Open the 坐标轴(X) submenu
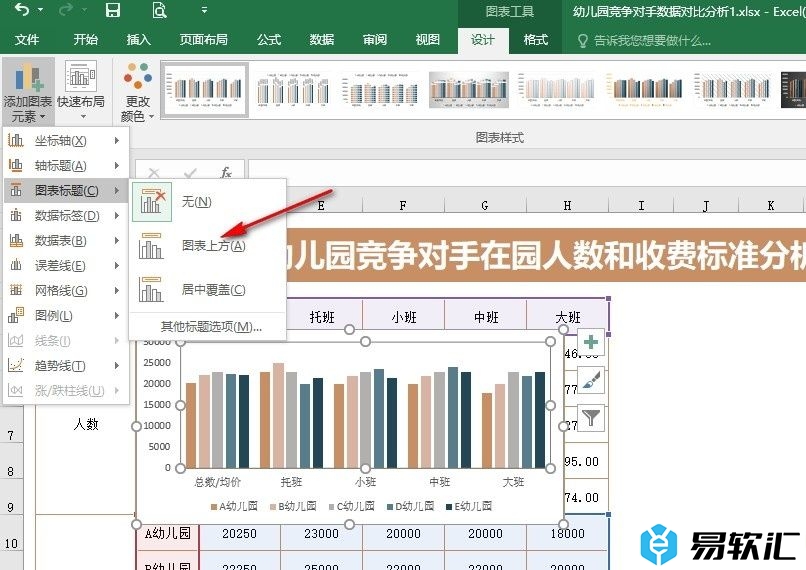The image size is (806, 570). click(66, 140)
